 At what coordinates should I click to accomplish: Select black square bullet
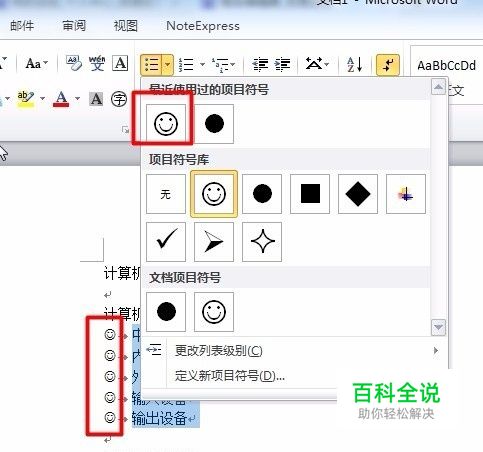(x=310, y=194)
